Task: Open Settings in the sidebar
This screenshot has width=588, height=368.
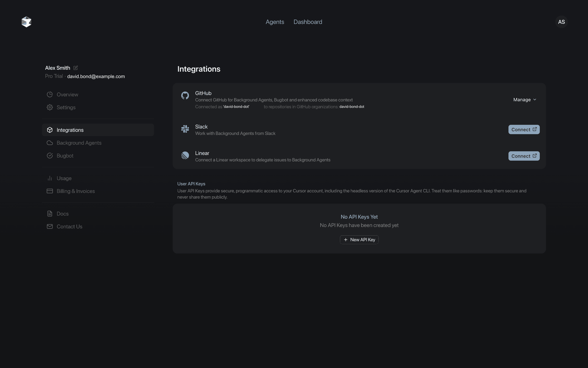Action: [x=98, y=107]
